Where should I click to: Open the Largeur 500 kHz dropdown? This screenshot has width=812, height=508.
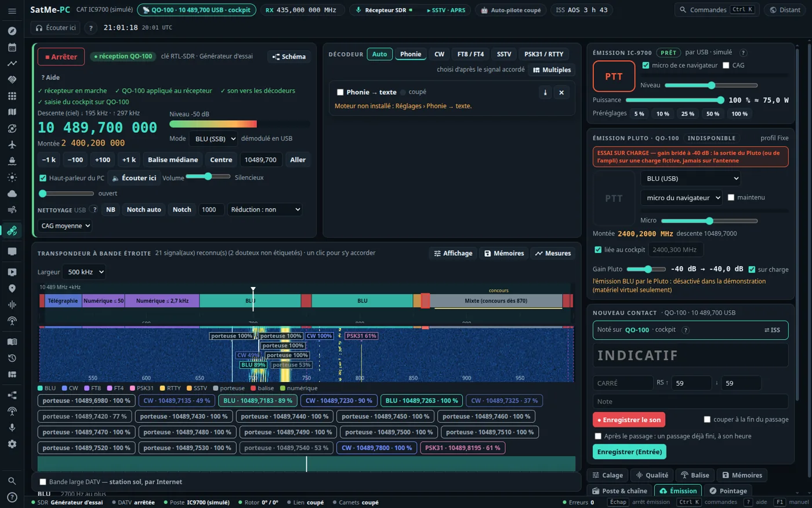click(85, 272)
